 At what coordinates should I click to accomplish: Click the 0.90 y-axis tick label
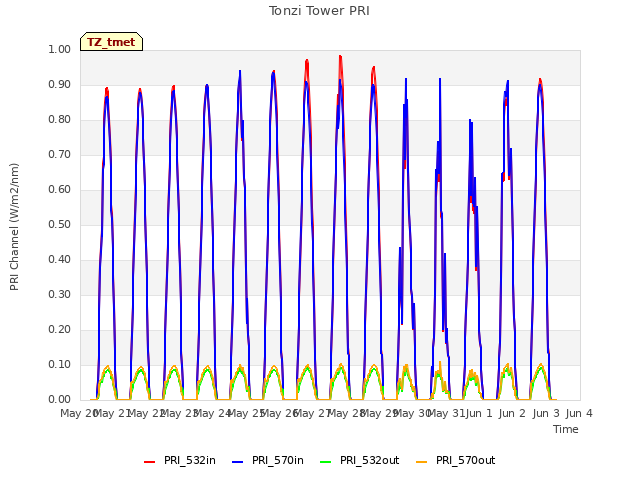[60, 84]
